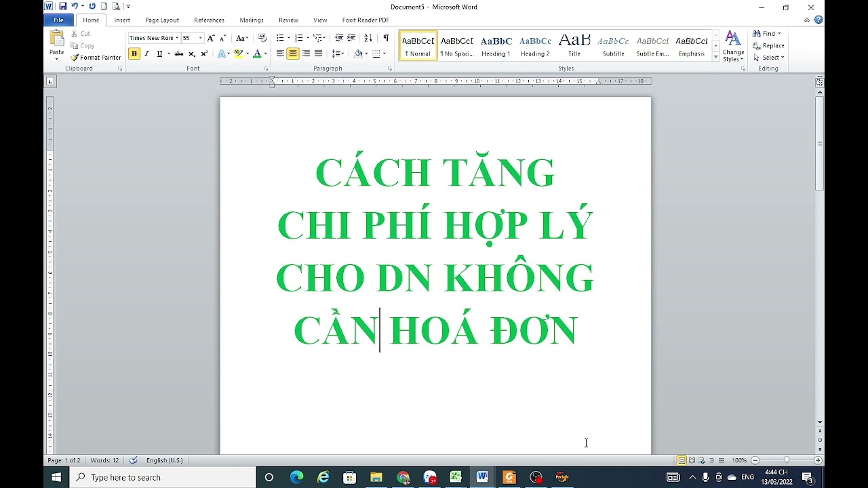Switch to Print Layout view
This screenshot has width=868, height=488.
pos(682,460)
